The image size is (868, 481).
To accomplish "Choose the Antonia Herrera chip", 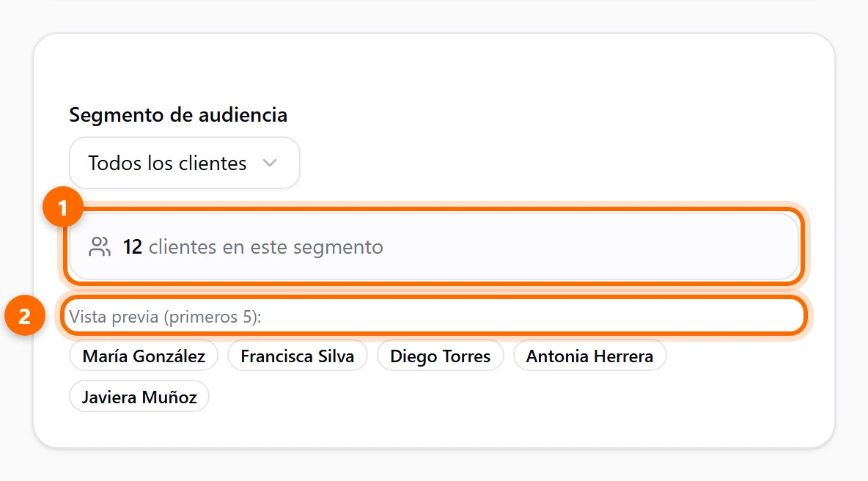I will coord(589,356).
